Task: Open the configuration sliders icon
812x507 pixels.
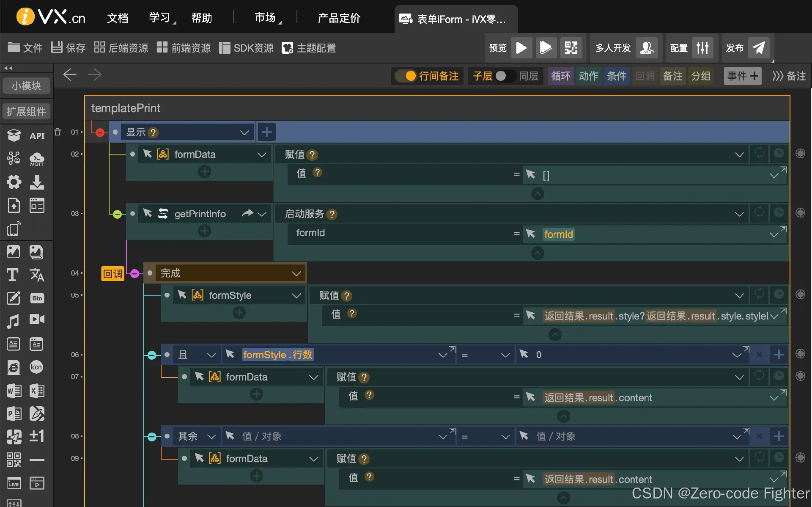Action: [x=702, y=48]
